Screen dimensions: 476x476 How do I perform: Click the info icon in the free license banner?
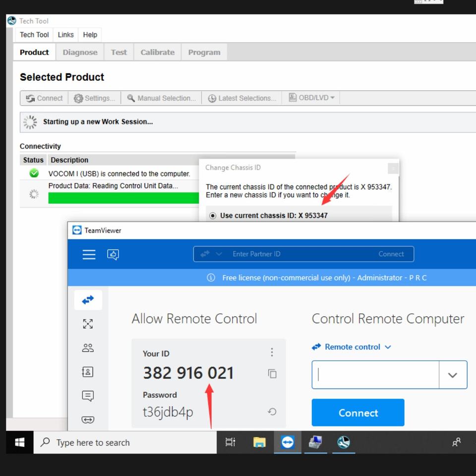(211, 278)
